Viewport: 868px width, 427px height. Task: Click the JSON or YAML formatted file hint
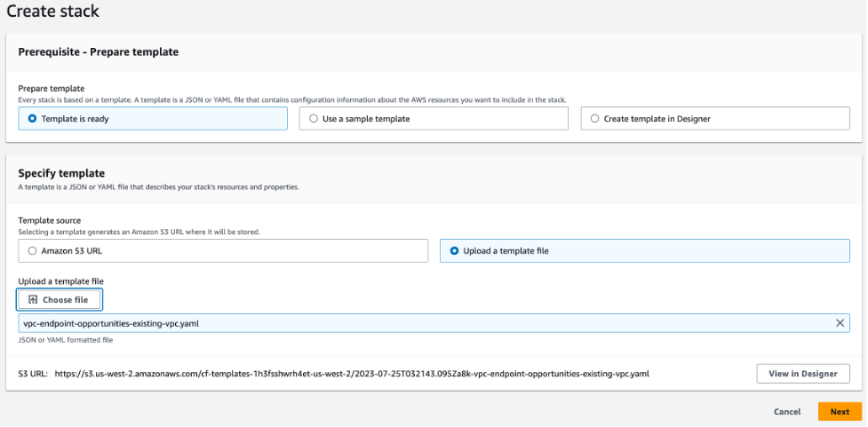click(66, 340)
